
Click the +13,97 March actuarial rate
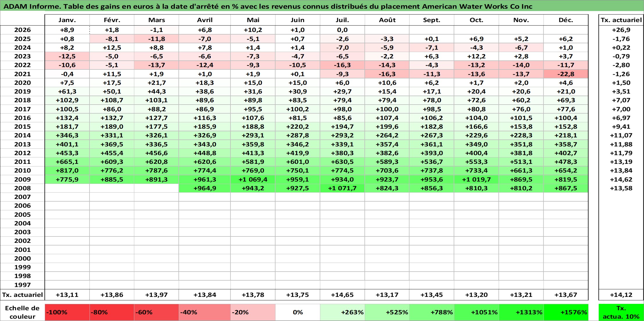tap(156, 295)
